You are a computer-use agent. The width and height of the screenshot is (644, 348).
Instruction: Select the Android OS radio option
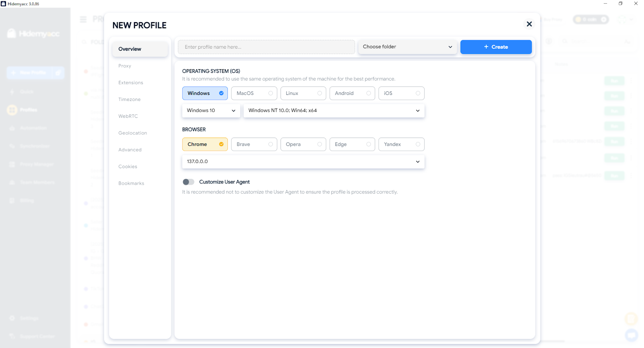click(x=352, y=93)
